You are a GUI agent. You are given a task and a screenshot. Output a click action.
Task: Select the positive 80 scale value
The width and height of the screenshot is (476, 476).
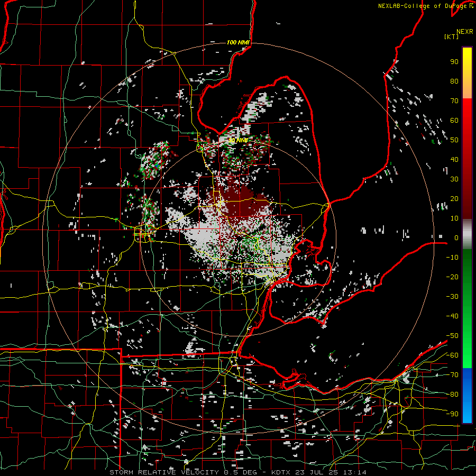coord(454,81)
